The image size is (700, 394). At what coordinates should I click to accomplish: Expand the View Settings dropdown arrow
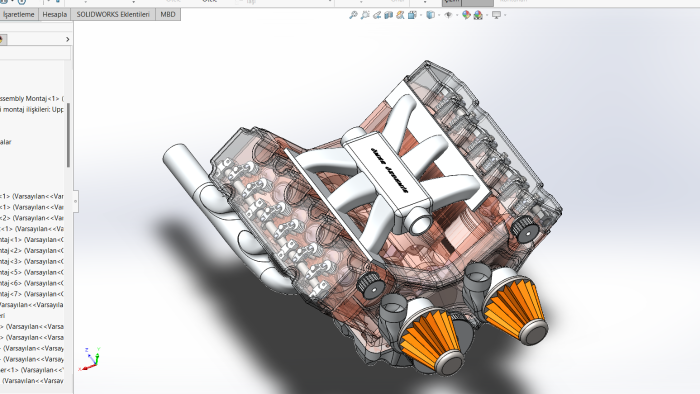click(505, 15)
